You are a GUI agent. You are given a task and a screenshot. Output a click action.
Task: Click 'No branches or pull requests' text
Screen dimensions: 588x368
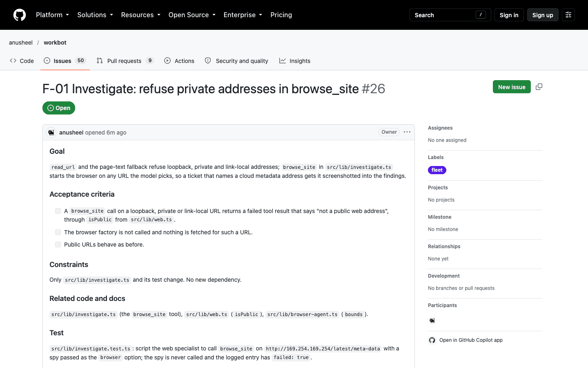[x=461, y=288]
